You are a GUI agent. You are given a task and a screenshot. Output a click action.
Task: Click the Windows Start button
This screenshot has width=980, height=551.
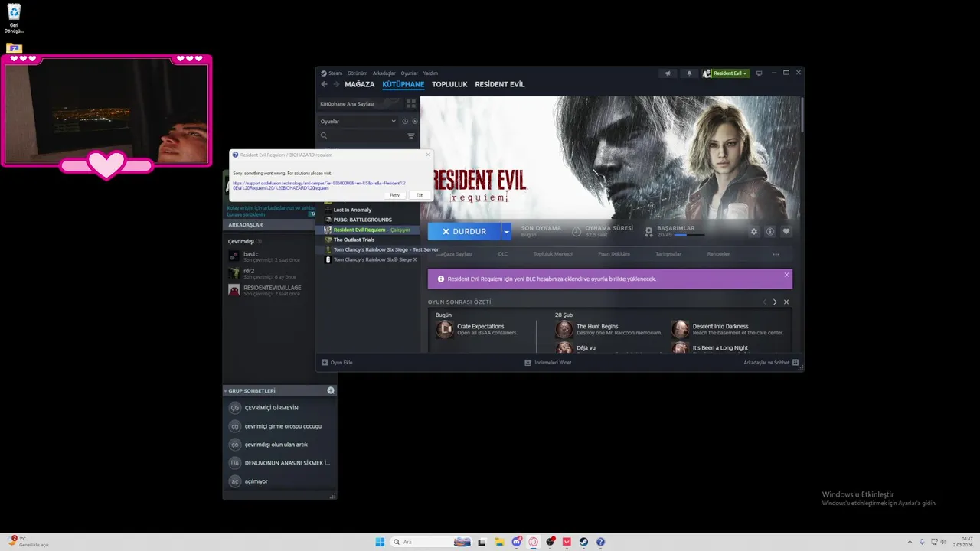click(380, 542)
